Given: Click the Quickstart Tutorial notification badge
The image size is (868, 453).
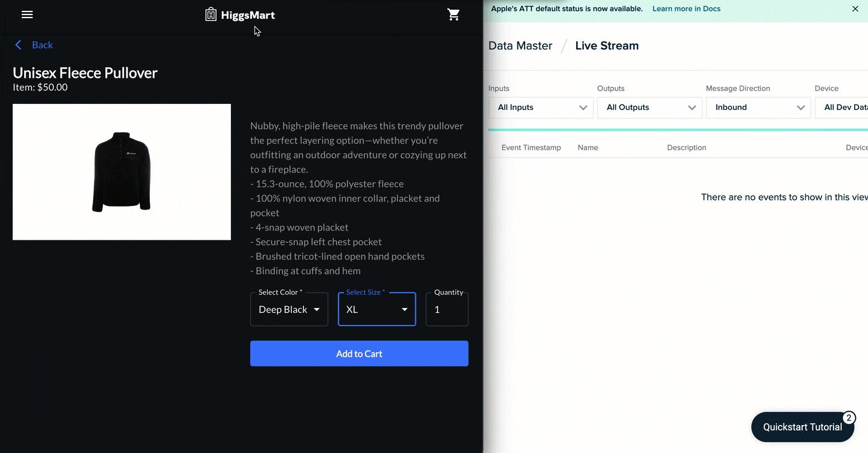Looking at the screenshot, I should [849, 418].
